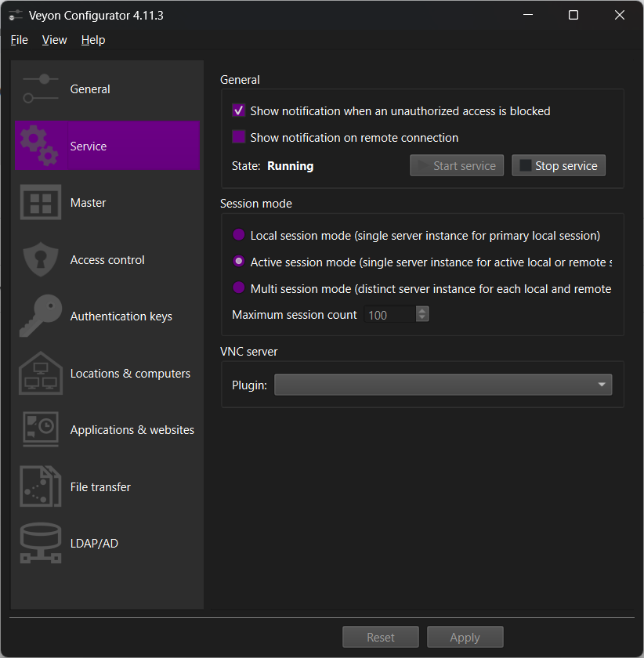Click the Apply button
This screenshot has height=658, width=644.
(465, 637)
